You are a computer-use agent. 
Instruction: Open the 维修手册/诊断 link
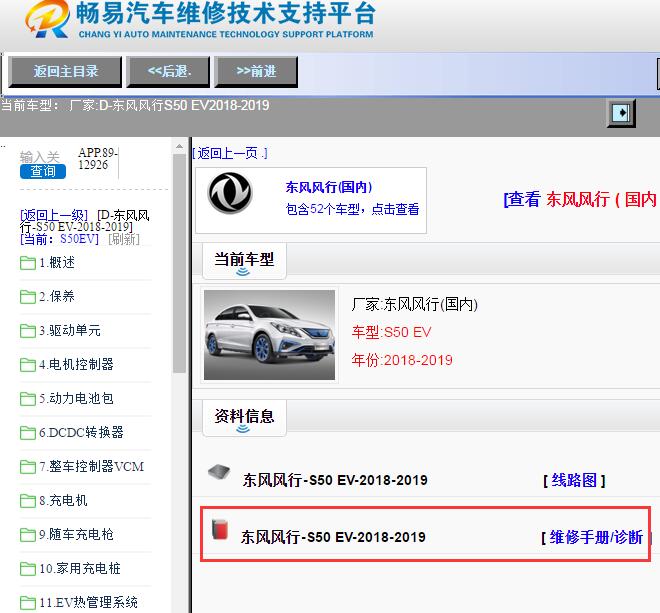[x=596, y=538]
